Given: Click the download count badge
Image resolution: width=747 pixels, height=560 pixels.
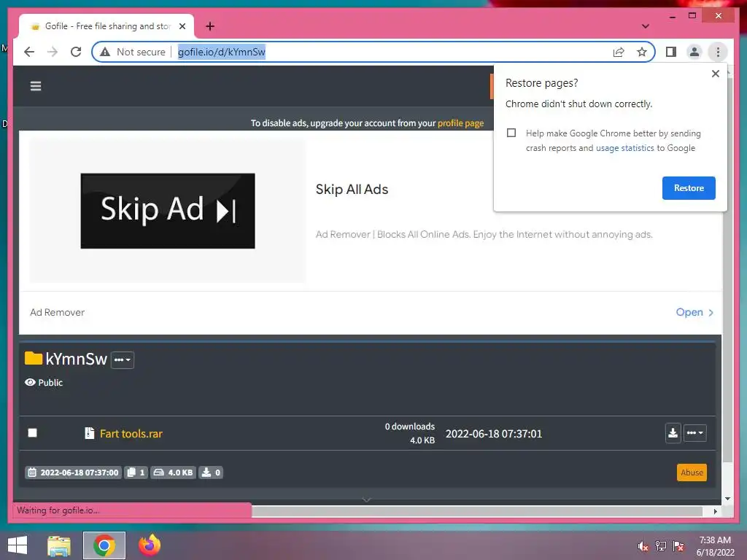Looking at the screenshot, I should (211, 472).
